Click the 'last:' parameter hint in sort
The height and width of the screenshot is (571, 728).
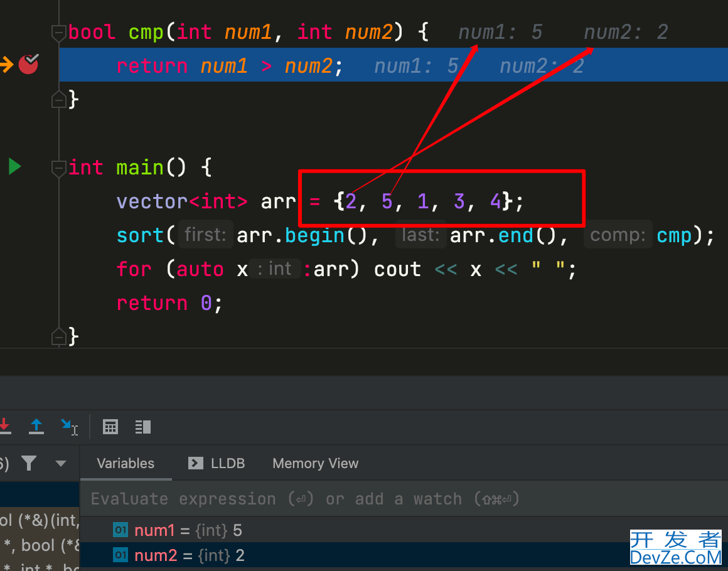point(420,235)
